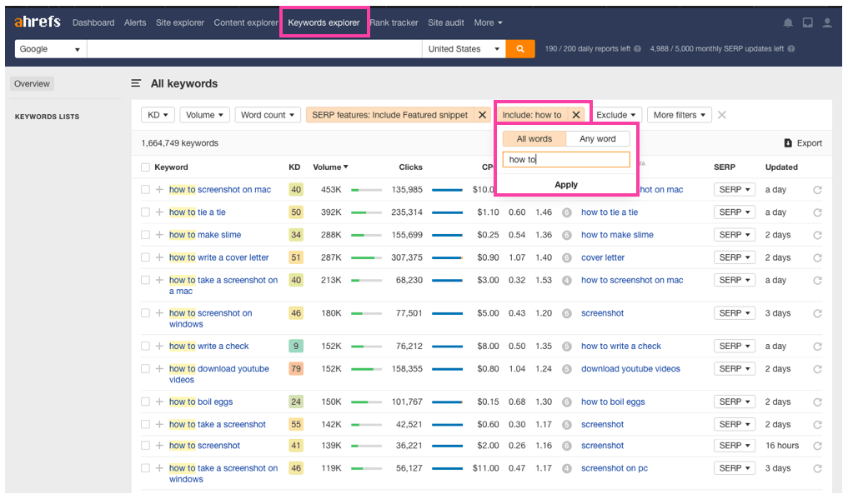Add 'how to make slime' using plus icon

[159, 235]
